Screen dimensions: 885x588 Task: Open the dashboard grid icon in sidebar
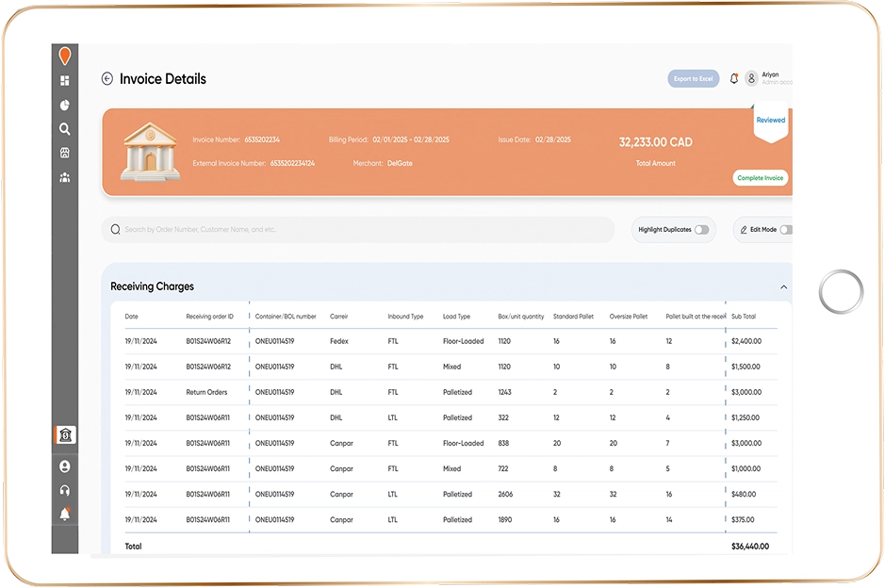point(65,81)
